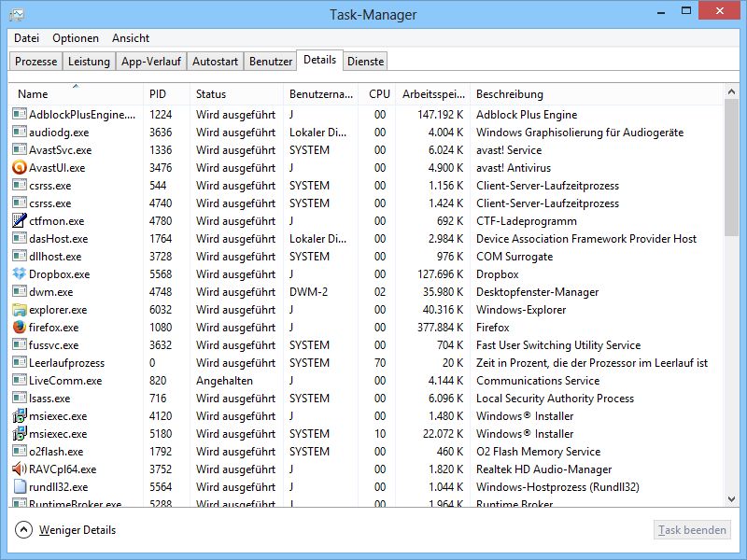
Task: Click the scrollbar up arrow
Action: tap(731, 91)
